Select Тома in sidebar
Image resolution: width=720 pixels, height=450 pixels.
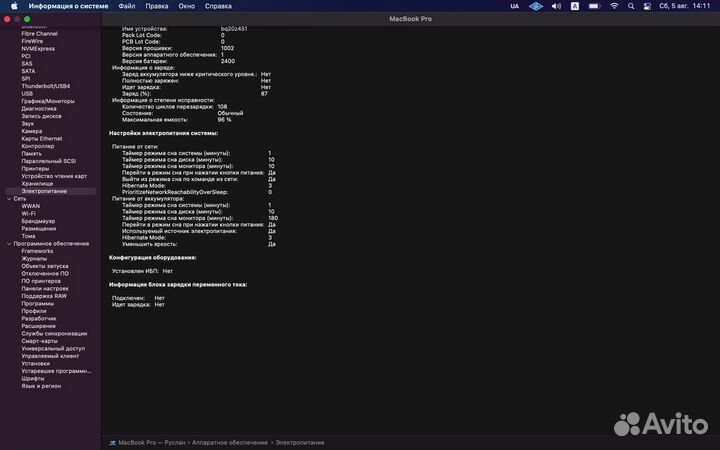(28, 236)
